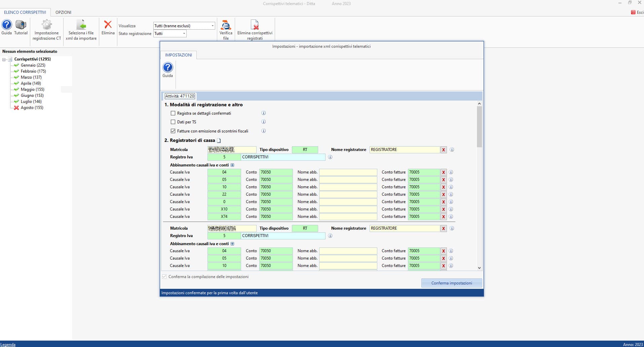This screenshot has width=644, height=347.
Task: Select Agosto (155) in the month tree
Action: (x=32, y=108)
